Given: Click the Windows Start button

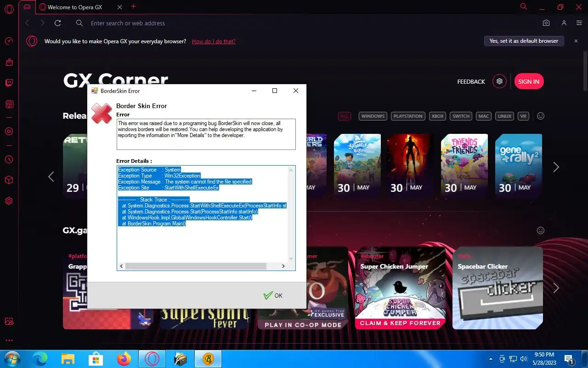Looking at the screenshot, I should (x=12, y=359).
